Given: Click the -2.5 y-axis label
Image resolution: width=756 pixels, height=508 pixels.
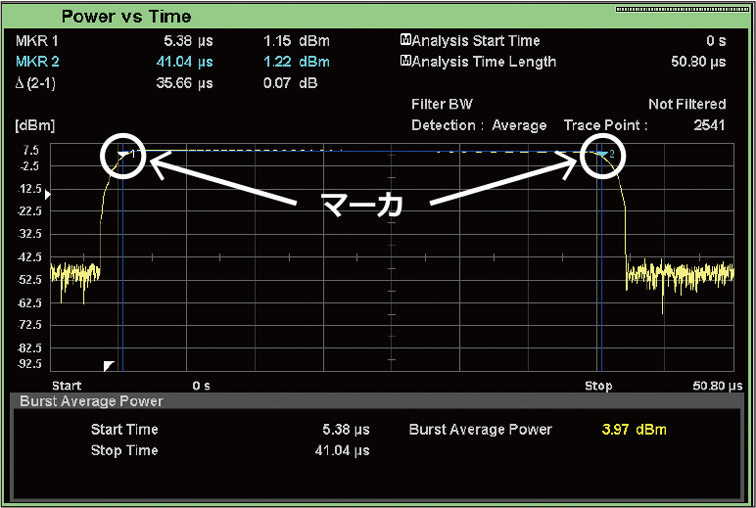Looking at the screenshot, I should (x=29, y=166).
